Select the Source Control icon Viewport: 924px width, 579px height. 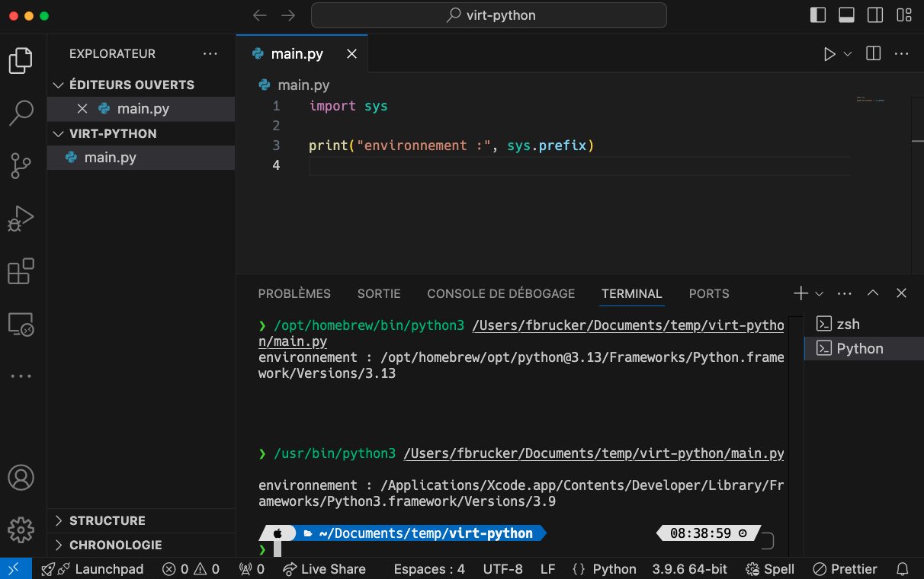(x=21, y=165)
